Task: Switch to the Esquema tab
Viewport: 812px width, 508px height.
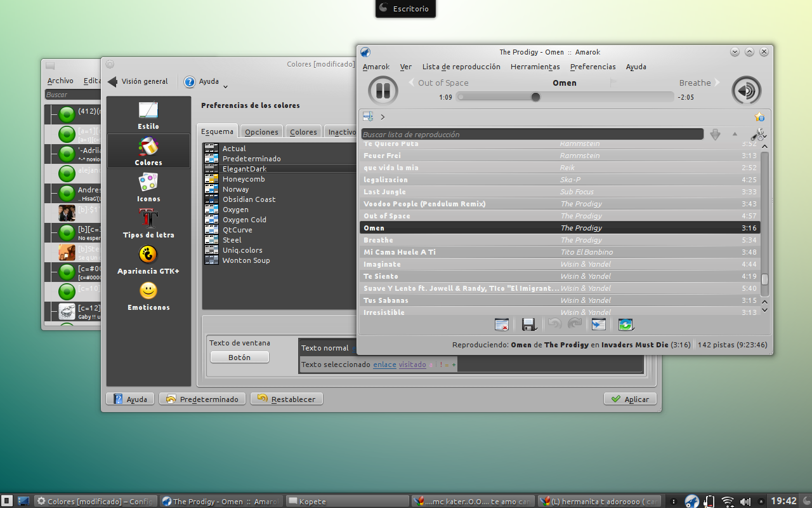Action: [218, 131]
